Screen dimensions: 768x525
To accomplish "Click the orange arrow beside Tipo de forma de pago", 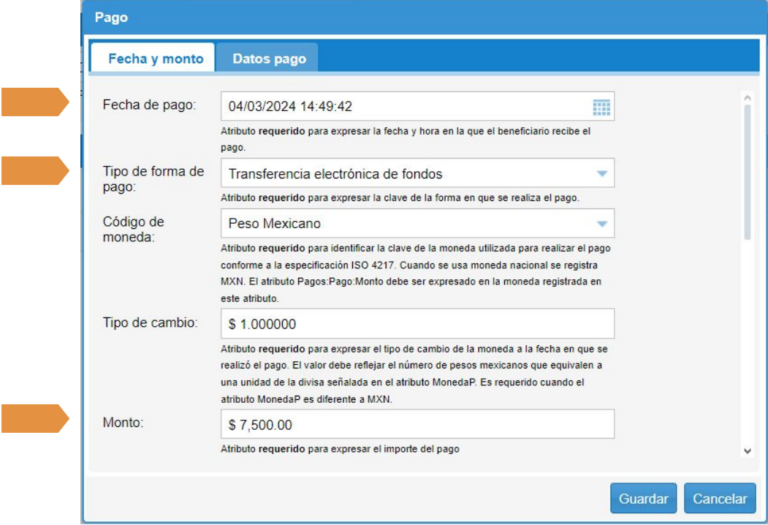I will pos(35,171).
